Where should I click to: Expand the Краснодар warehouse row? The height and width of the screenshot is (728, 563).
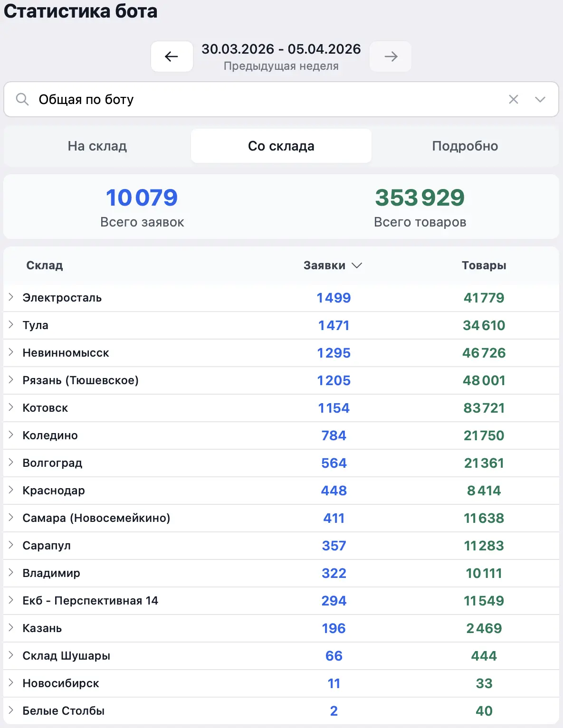(11, 490)
